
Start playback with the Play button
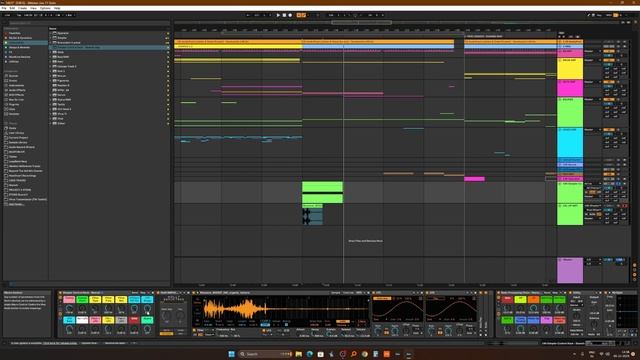[x=278, y=15]
